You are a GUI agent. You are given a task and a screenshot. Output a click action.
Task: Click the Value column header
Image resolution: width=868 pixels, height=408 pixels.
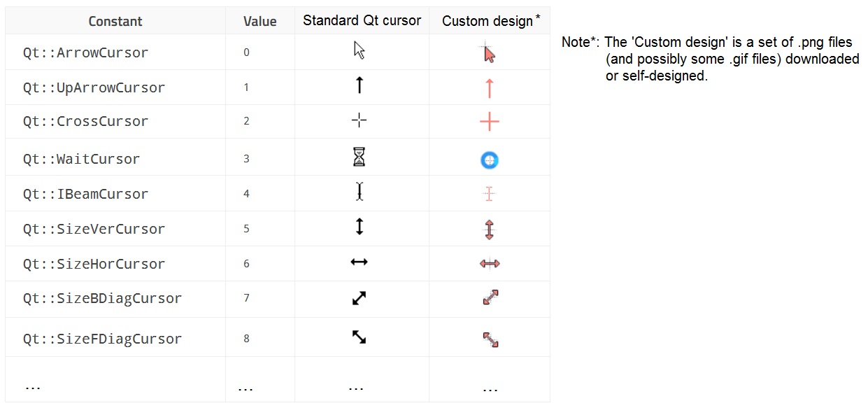click(x=260, y=21)
